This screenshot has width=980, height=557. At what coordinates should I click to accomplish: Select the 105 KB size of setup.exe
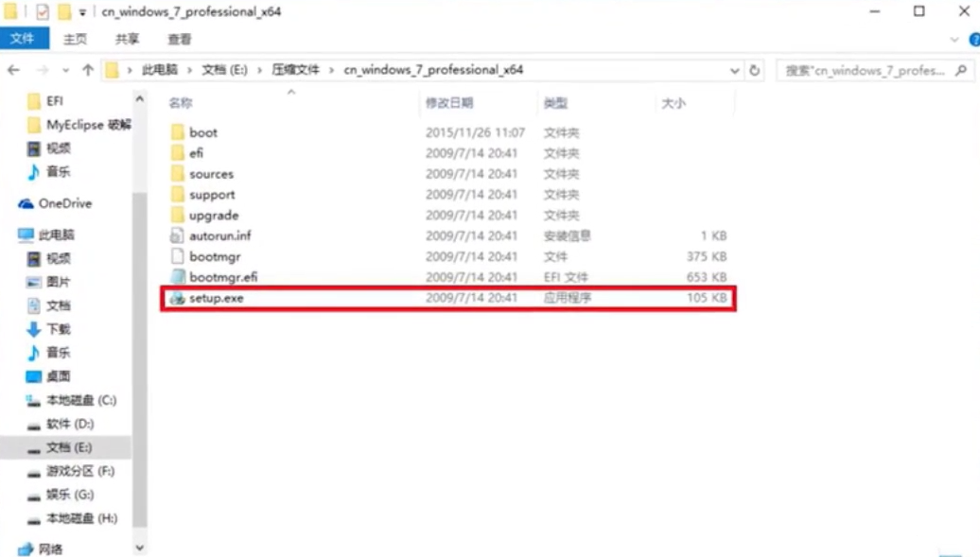[x=707, y=298]
